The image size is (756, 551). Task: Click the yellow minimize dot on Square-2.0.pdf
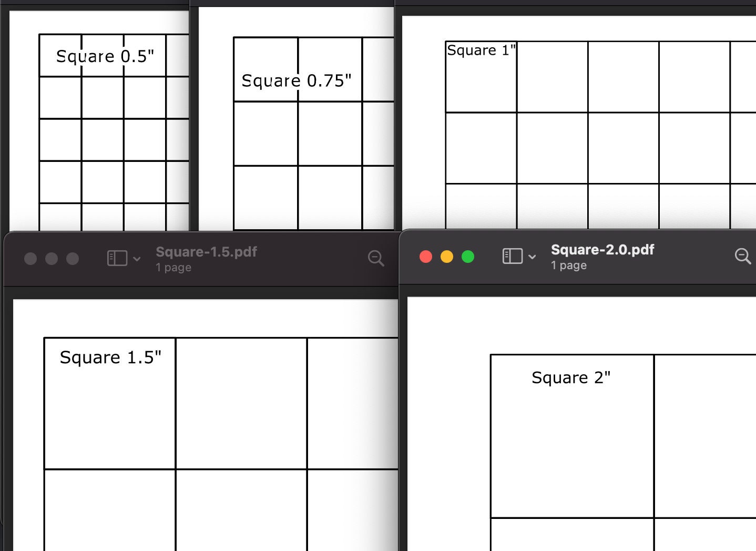[x=447, y=257]
